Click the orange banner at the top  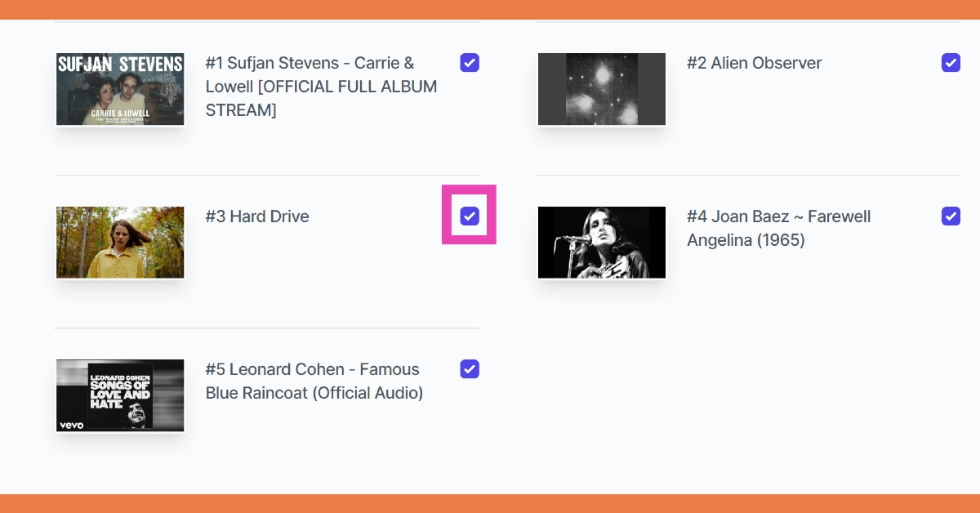pos(490,9)
